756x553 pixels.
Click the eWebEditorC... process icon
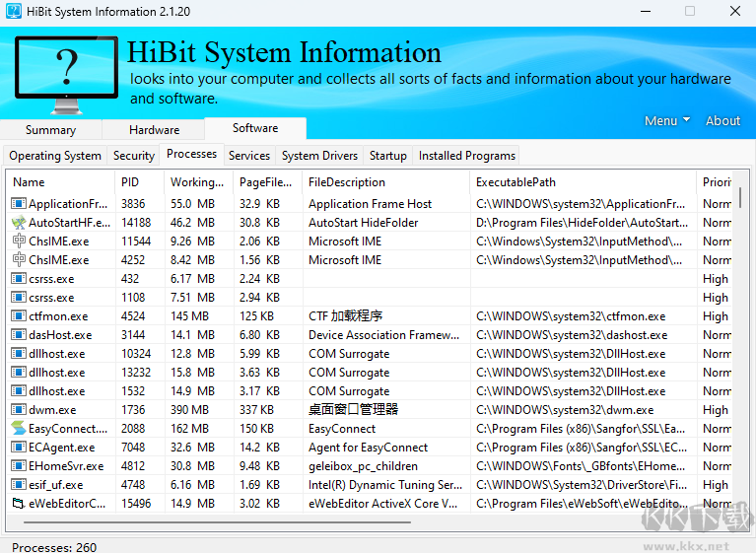(x=19, y=504)
